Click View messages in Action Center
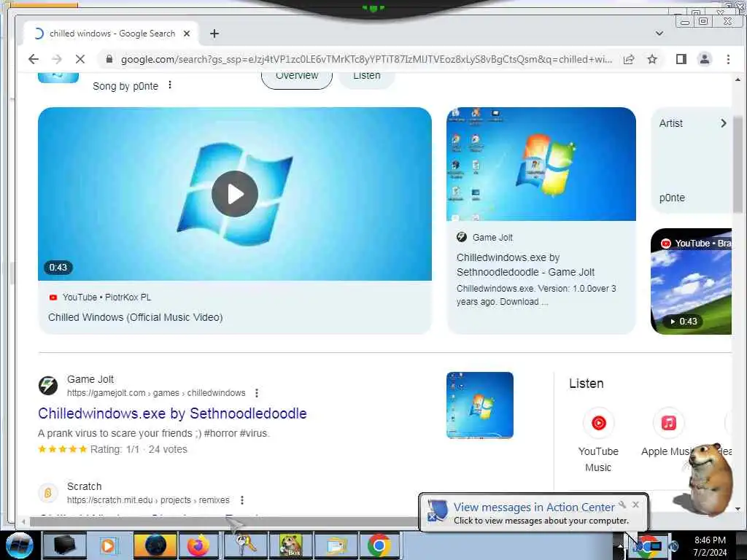 click(534, 507)
